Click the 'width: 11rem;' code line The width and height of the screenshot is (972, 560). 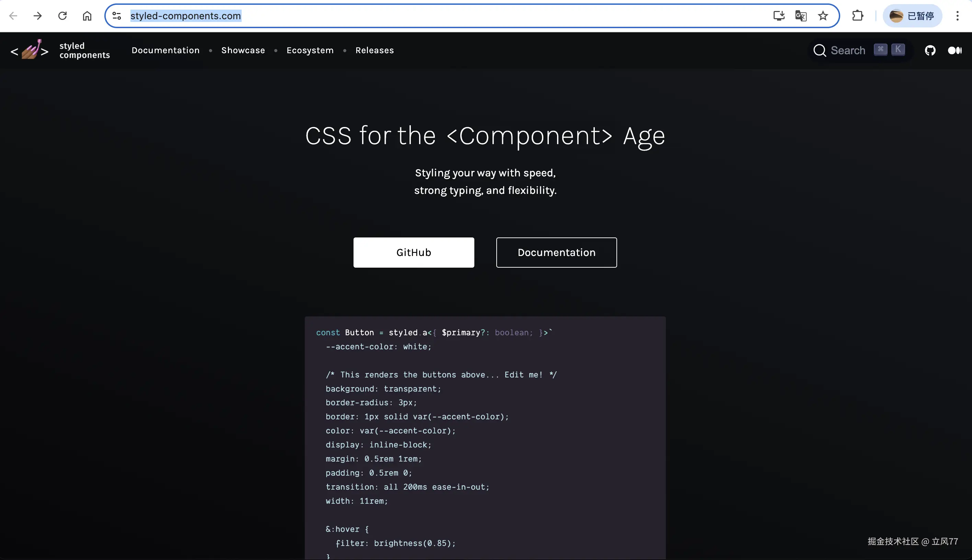(357, 501)
